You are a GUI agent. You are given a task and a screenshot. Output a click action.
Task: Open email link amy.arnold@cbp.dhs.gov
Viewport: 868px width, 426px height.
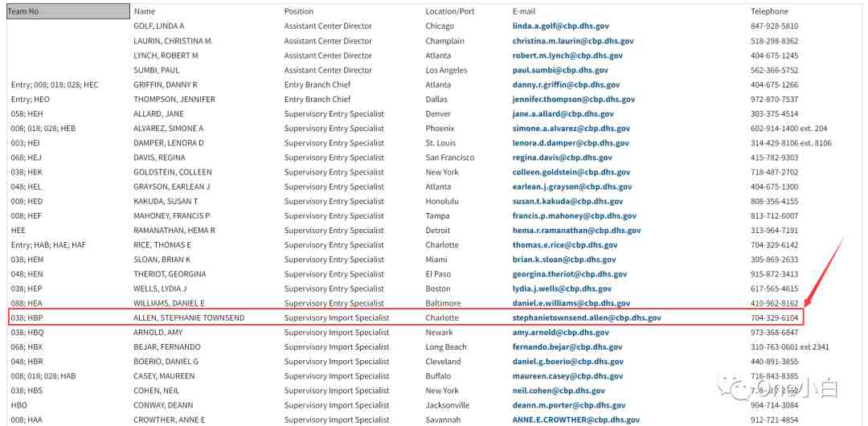click(x=561, y=333)
